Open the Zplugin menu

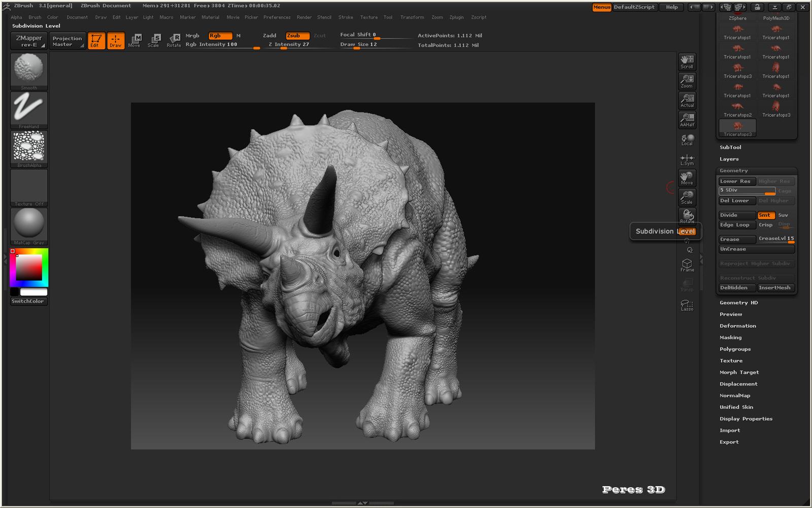(457, 17)
